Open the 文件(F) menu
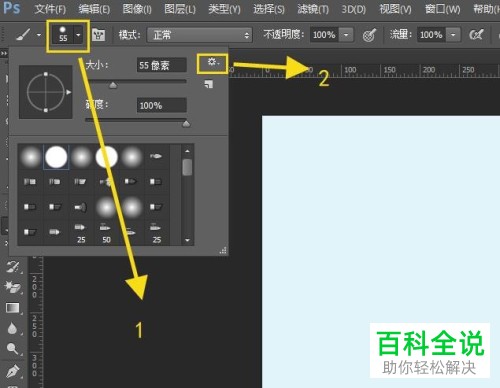Viewport: 500px width, 388px height. 50,9
